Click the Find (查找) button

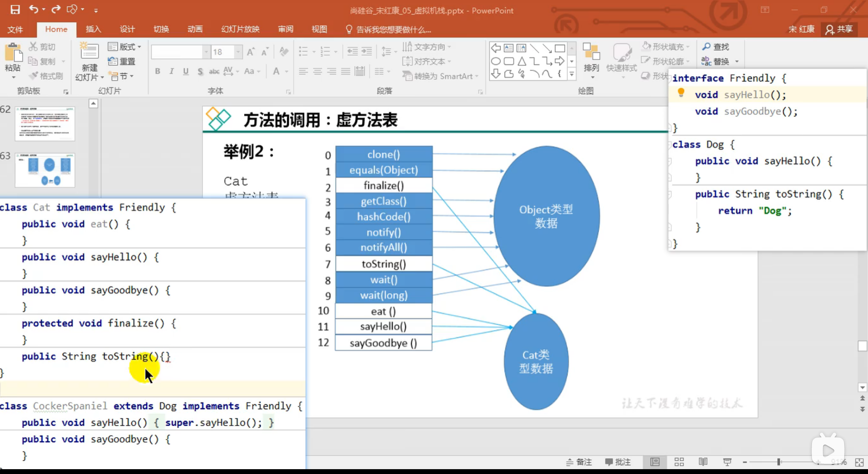pyautogui.click(x=716, y=47)
